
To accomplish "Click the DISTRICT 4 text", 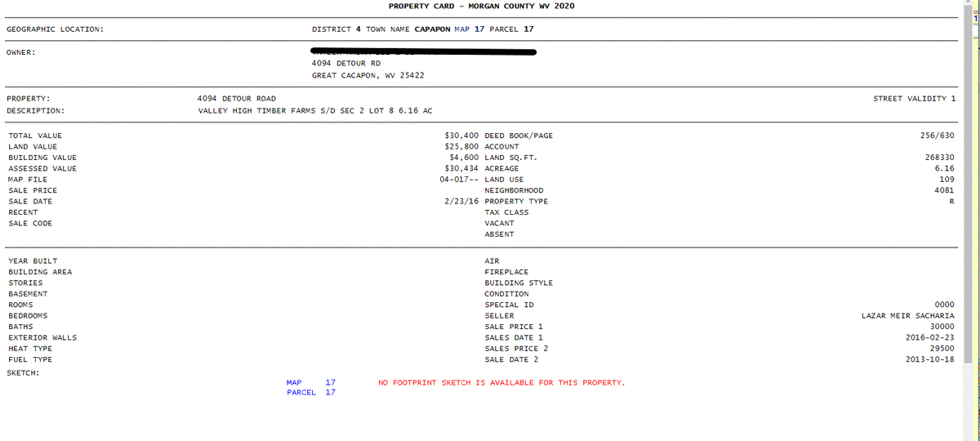I will click(336, 29).
